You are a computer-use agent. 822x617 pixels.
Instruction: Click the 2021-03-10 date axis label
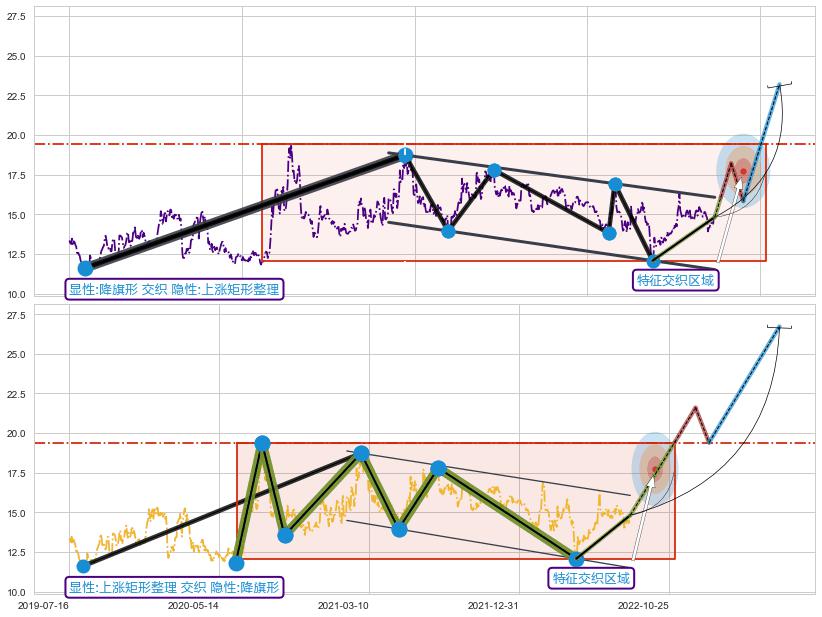pos(343,605)
